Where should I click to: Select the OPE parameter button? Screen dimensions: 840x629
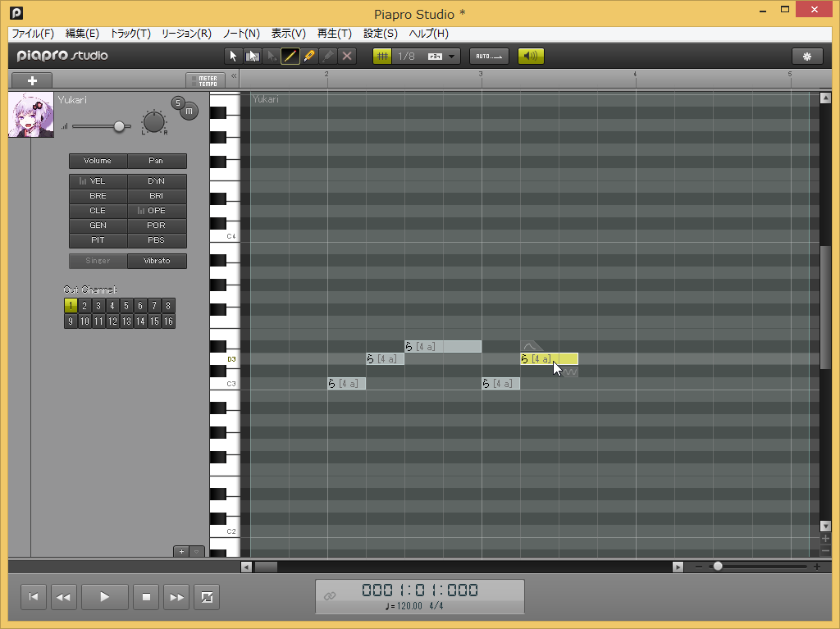click(x=157, y=211)
